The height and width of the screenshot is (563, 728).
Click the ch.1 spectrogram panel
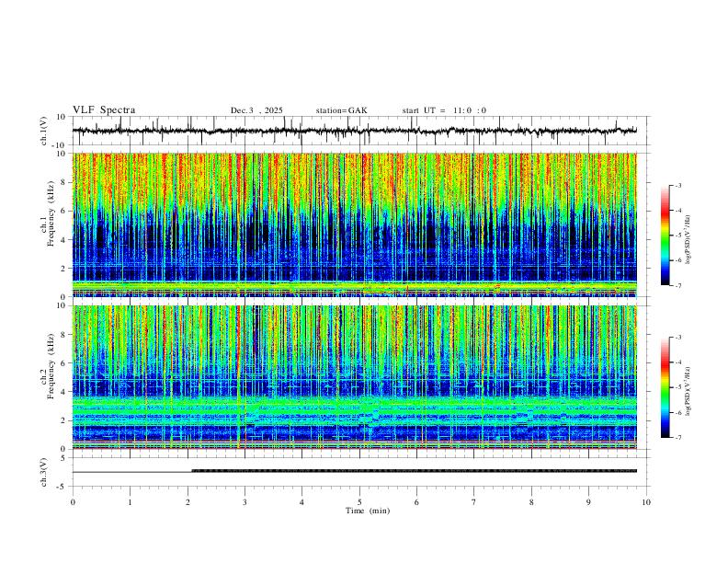pos(354,224)
